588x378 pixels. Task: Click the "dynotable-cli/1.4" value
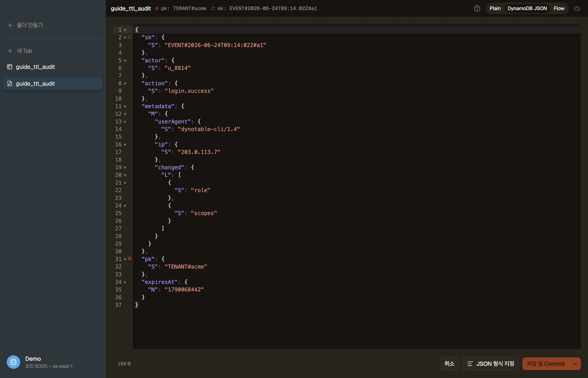click(209, 129)
